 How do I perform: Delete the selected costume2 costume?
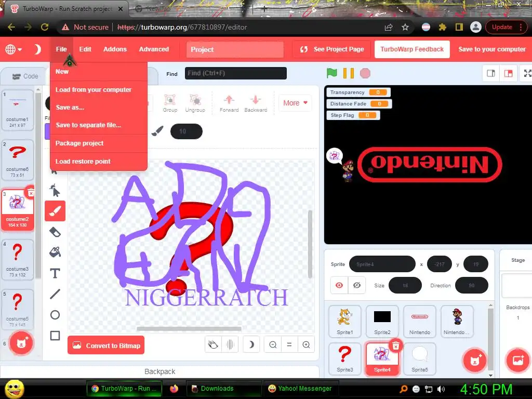click(x=31, y=193)
